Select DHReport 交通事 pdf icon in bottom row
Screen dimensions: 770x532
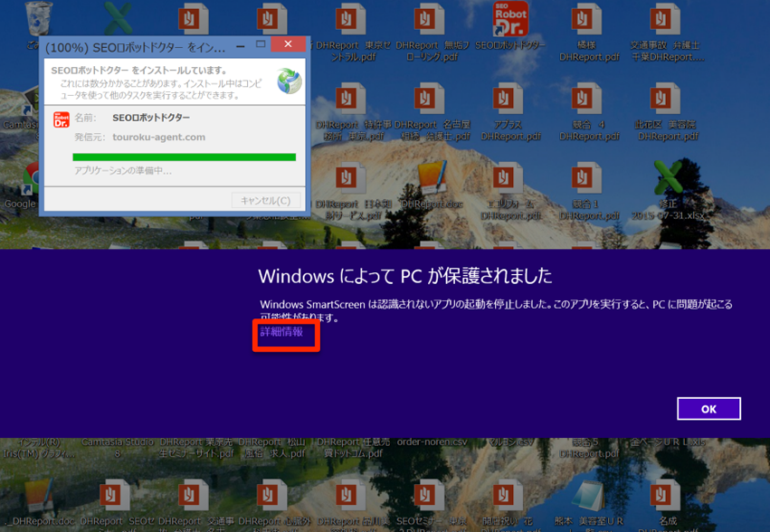[x=193, y=496]
